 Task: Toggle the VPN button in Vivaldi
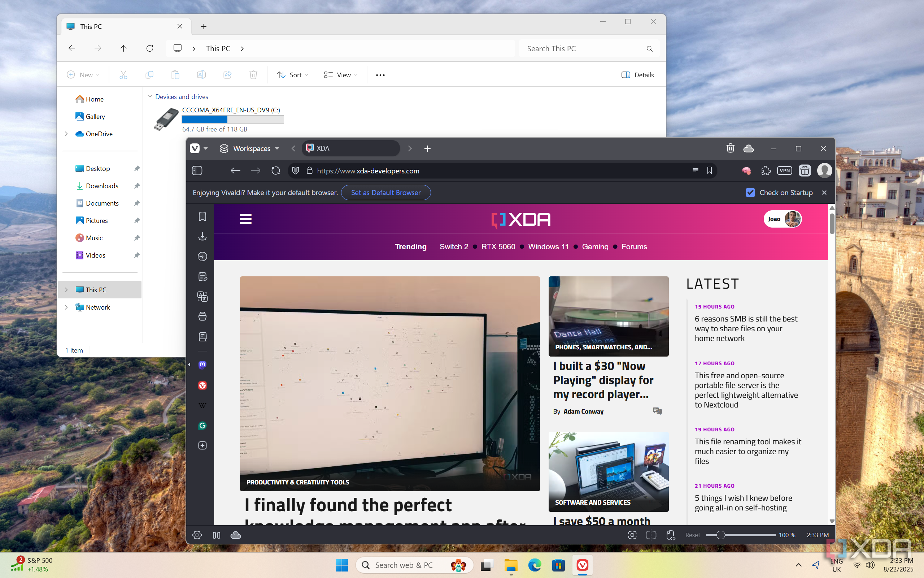784,171
